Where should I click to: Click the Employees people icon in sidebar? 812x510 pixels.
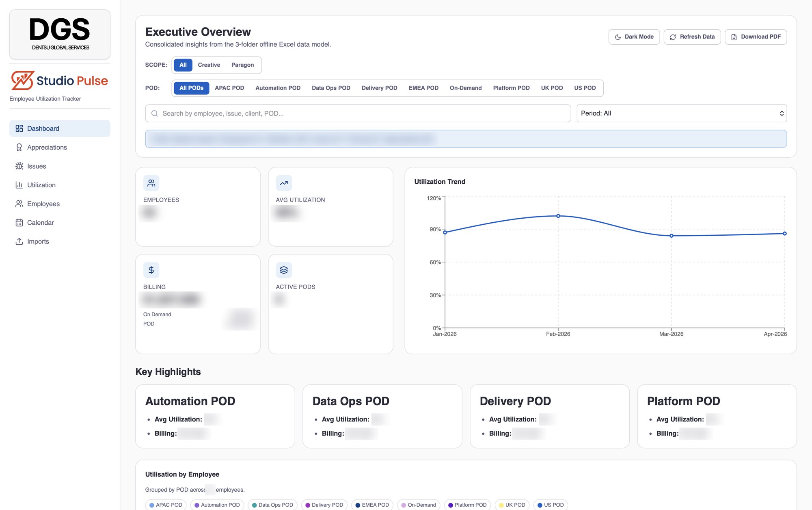(19, 204)
